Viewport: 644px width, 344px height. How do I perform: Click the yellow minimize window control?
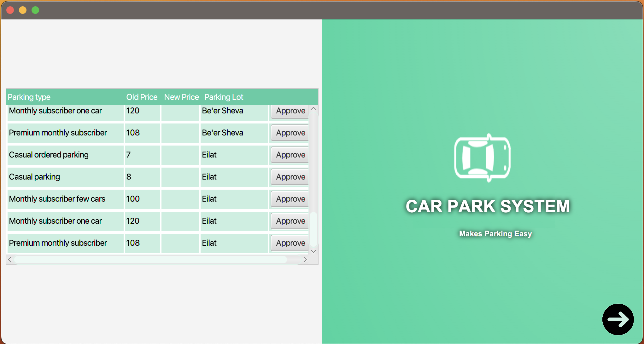[22, 10]
